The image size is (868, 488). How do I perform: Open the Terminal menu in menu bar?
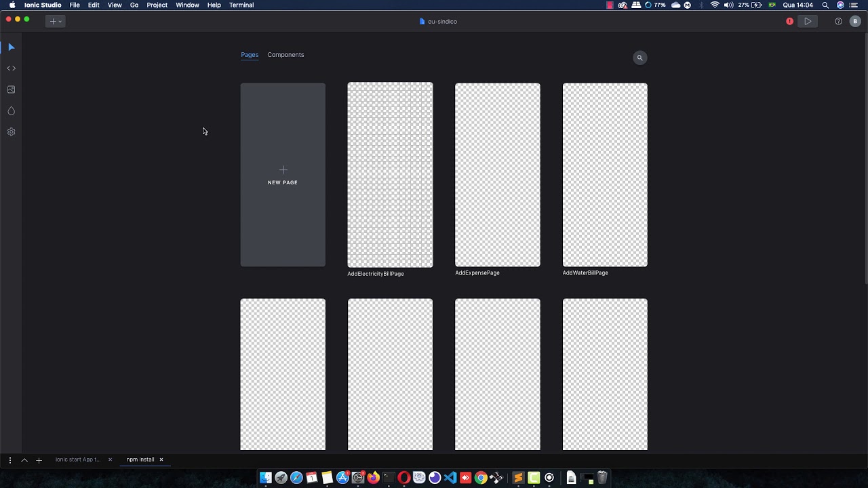pos(241,5)
